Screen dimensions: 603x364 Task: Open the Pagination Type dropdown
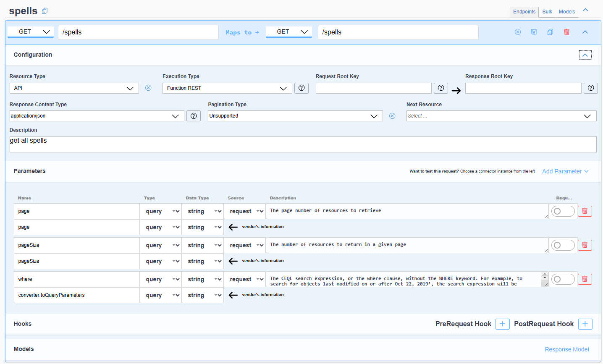[x=374, y=115]
